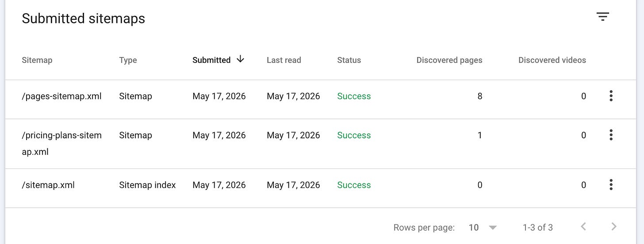Click the Type column header

(128, 60)
